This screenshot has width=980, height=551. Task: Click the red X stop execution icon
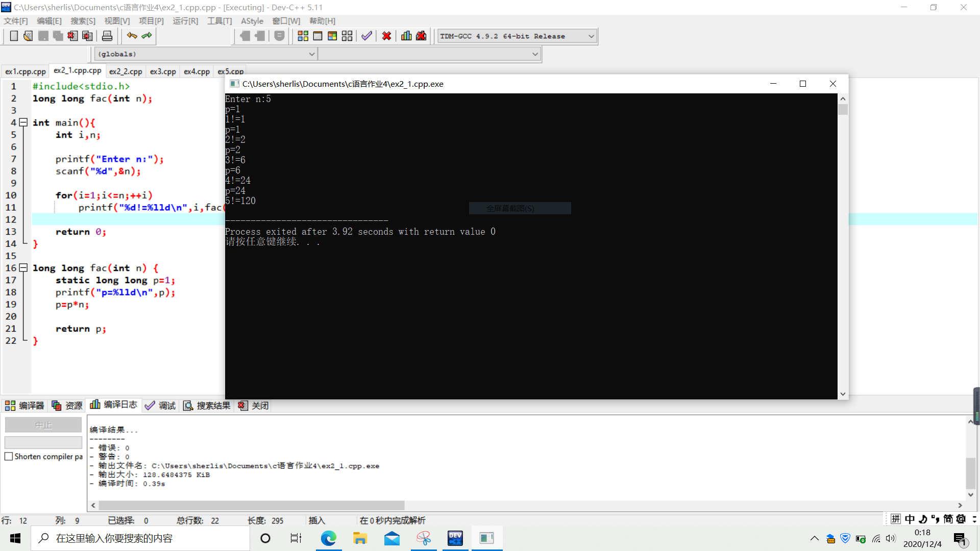click(386, 36)
